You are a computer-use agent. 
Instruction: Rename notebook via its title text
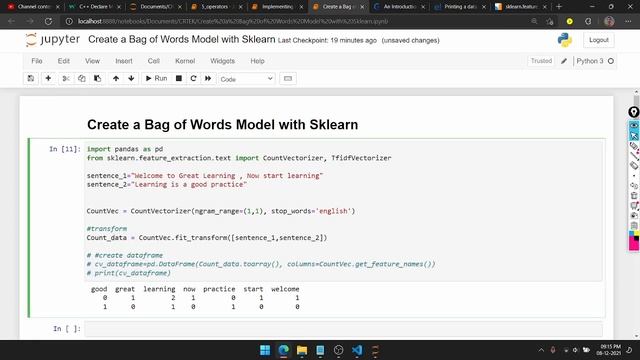(182, 39)
